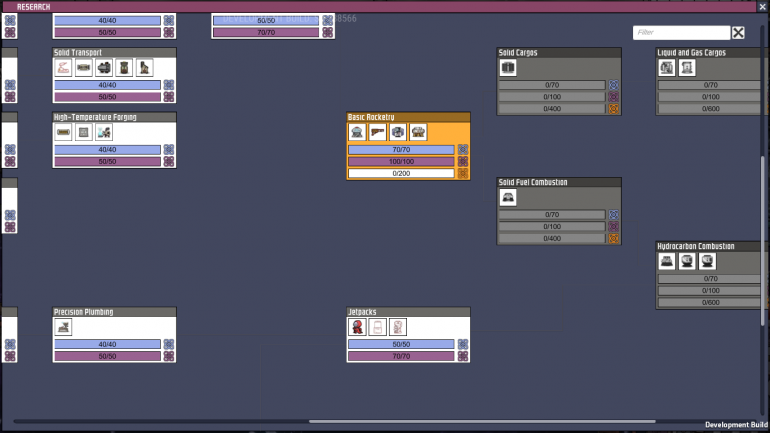The width and height of the screenshot is (770, 433).
Task: Select the red jet suit icon in Jetpacks
Action: tap(357, 327)
